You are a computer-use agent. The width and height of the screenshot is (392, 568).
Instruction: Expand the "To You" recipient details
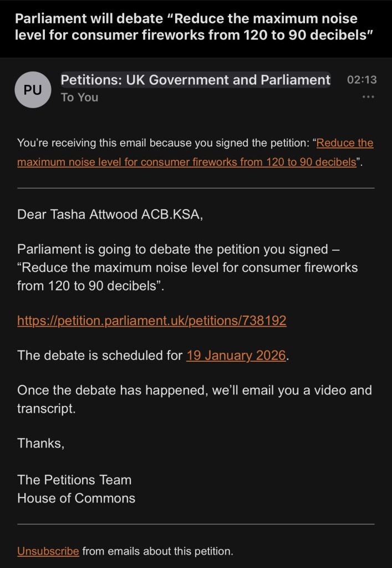coord(79,98)
